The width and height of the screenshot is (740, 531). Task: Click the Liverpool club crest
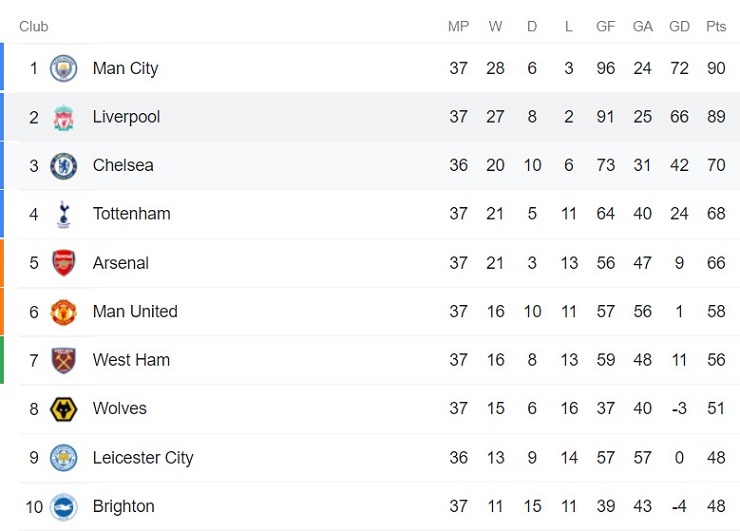tap(64, 117)
